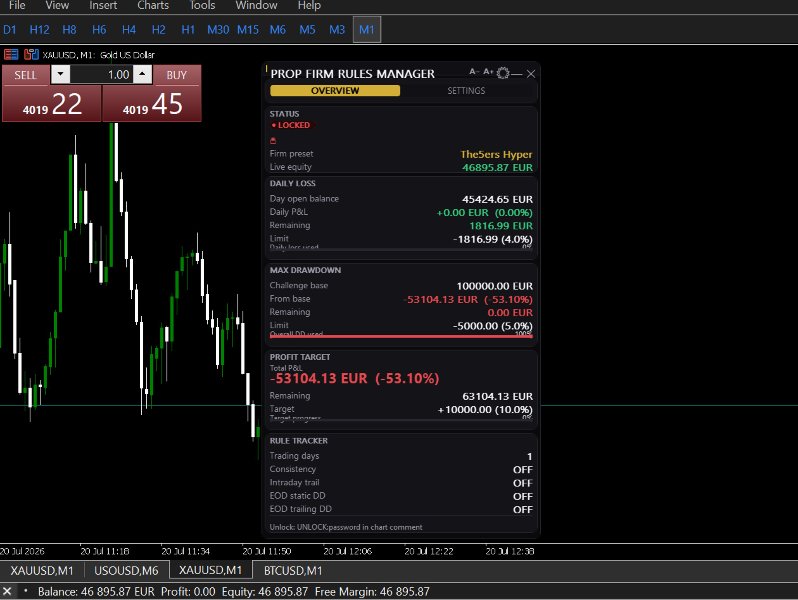Open the Charts menu
Image resolution: width=798 pixels, height=600 pixels.
153,6
